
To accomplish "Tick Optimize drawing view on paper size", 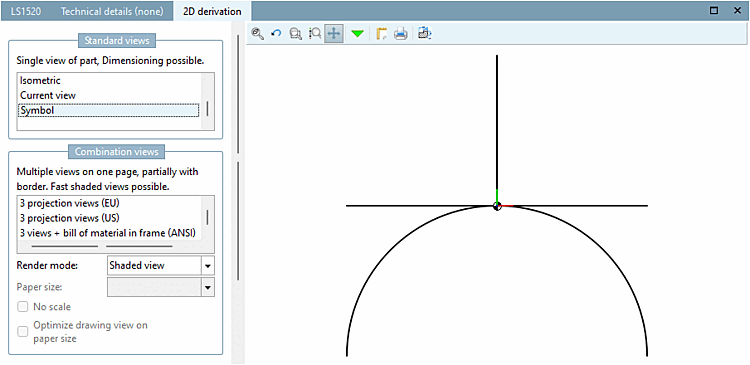I will pos(22,332).
